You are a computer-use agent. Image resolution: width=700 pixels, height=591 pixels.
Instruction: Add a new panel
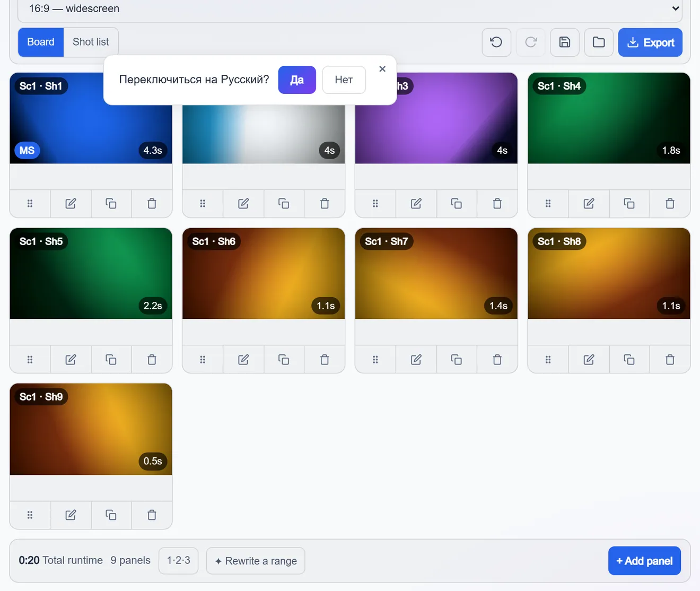coord(644,561)
